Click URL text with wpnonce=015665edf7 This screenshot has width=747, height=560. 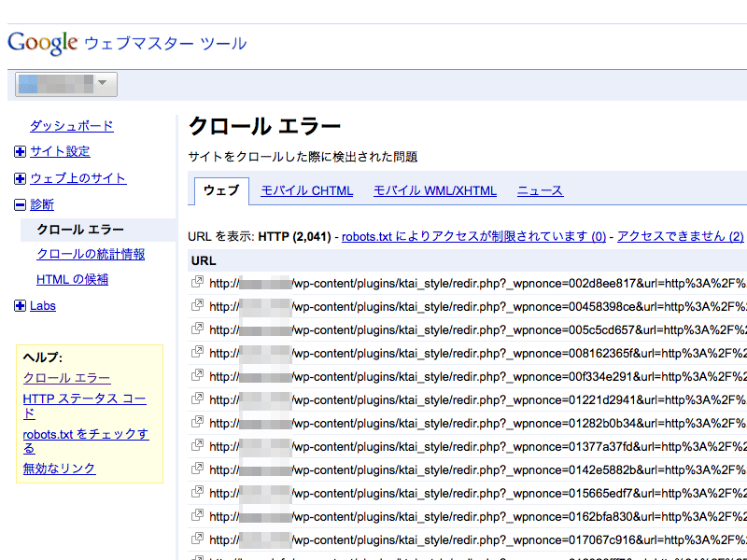coord(478,494)
